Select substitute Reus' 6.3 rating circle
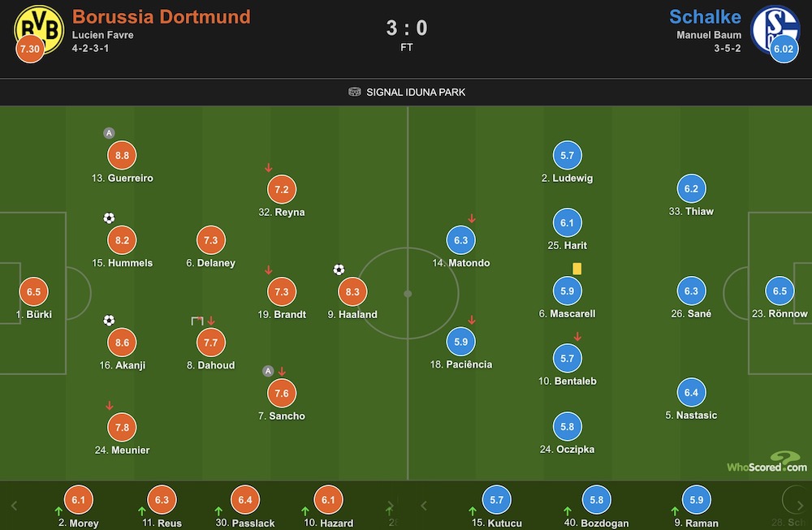 click(x=162, y=500)
